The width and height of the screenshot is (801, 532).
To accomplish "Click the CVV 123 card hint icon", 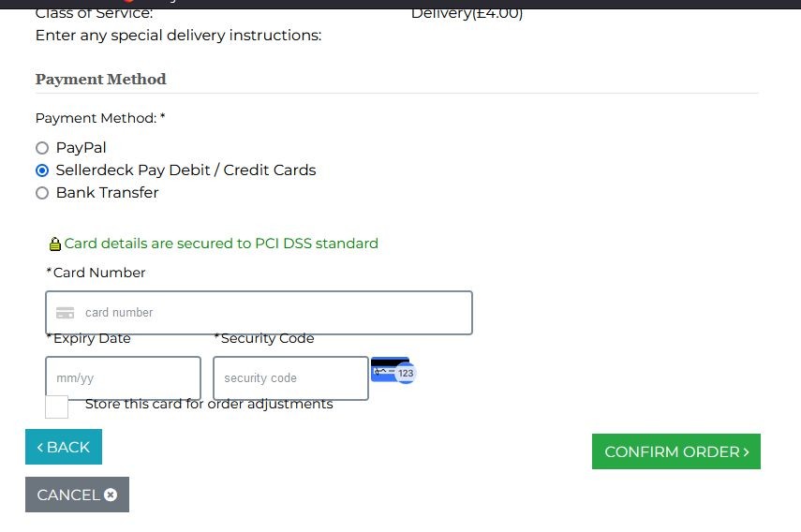I will point(393,370).
